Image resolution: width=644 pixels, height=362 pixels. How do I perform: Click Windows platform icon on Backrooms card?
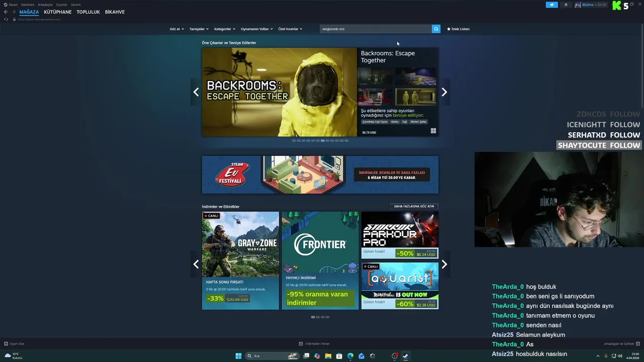pyautogui.click(x=433, y=131)
